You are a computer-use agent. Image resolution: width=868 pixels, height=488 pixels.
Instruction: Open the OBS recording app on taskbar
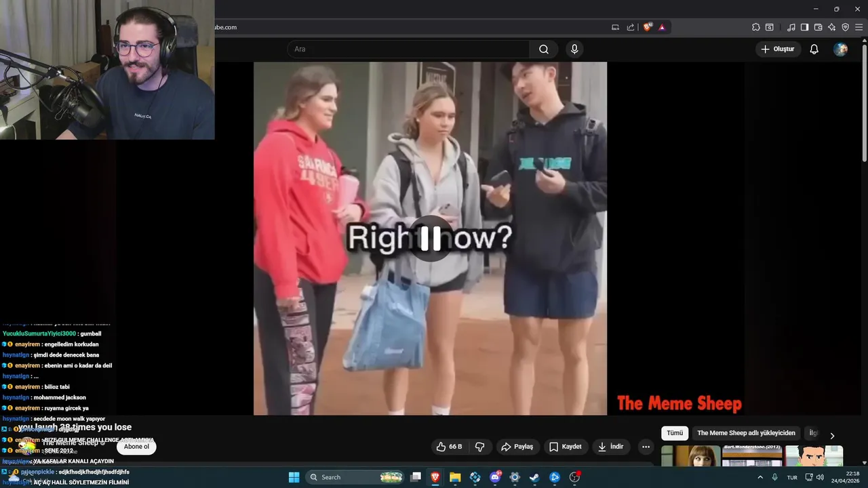coord(574,477)
